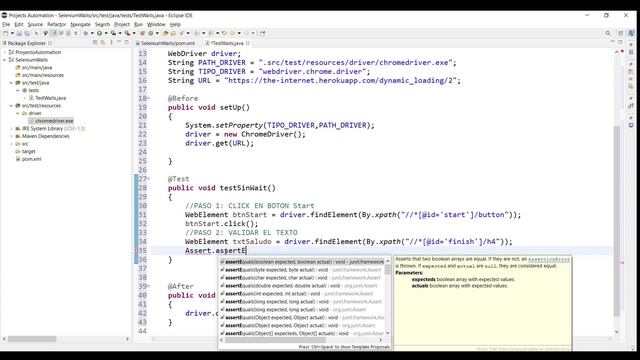
Task: Collapse the src/test/java folder node
Action: coord(11,83)
